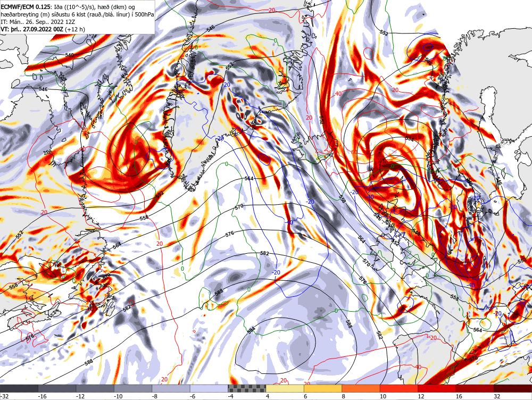The height and width of the screenshot is (400, 532).
Task: Click the checkered legend swatch between -4 and 4
Action: click(x=247, y=388)
